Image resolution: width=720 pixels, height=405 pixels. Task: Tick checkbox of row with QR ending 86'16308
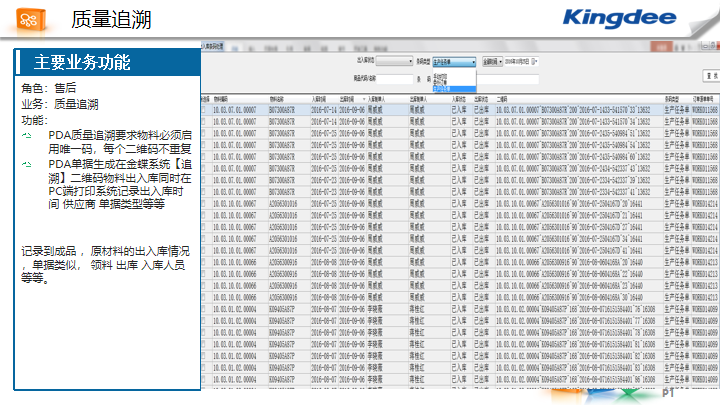tap(203, 379)
